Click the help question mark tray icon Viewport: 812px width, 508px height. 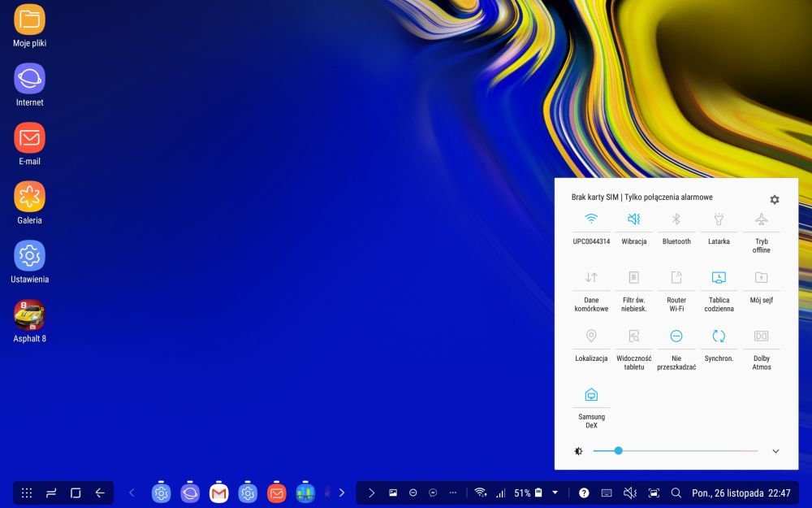click(x=584, y=493)
